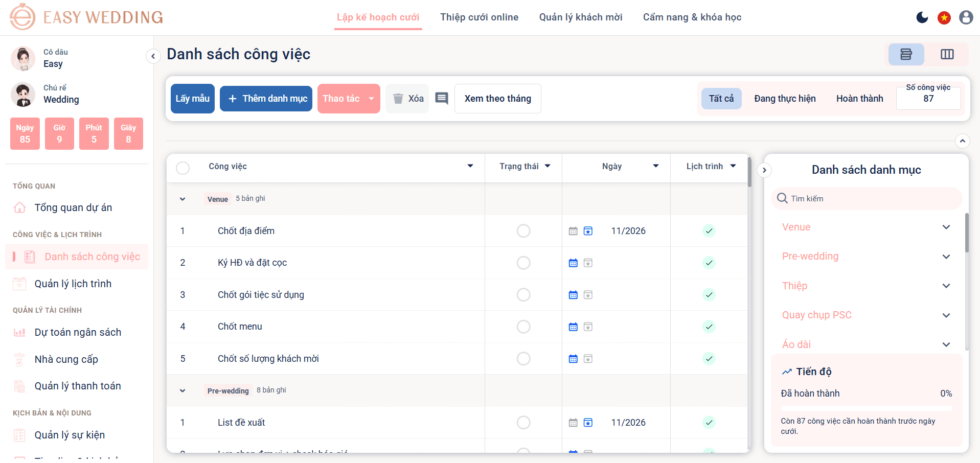Click deadline calendar for Ký HĐ và đặt cọc
980x463 pixels.
(x=588, y=263)
